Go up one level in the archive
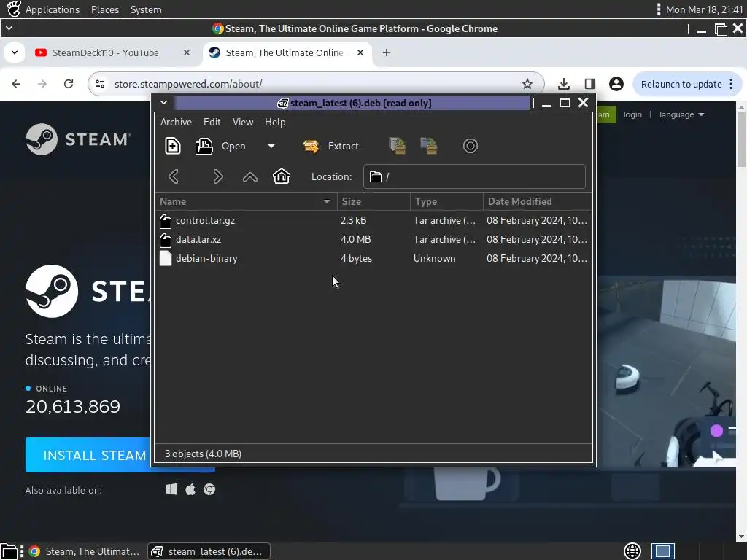This screenshot has width=747, height=560. click(250, 177)
